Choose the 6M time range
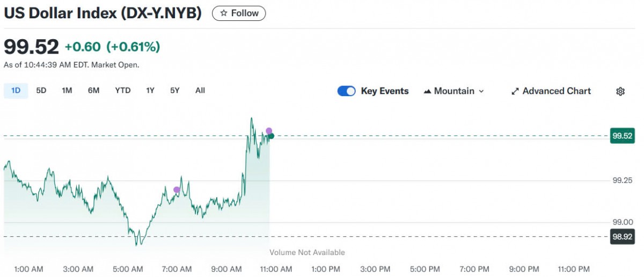This screenshot has height=277, width=644. [x=94, y=91]
